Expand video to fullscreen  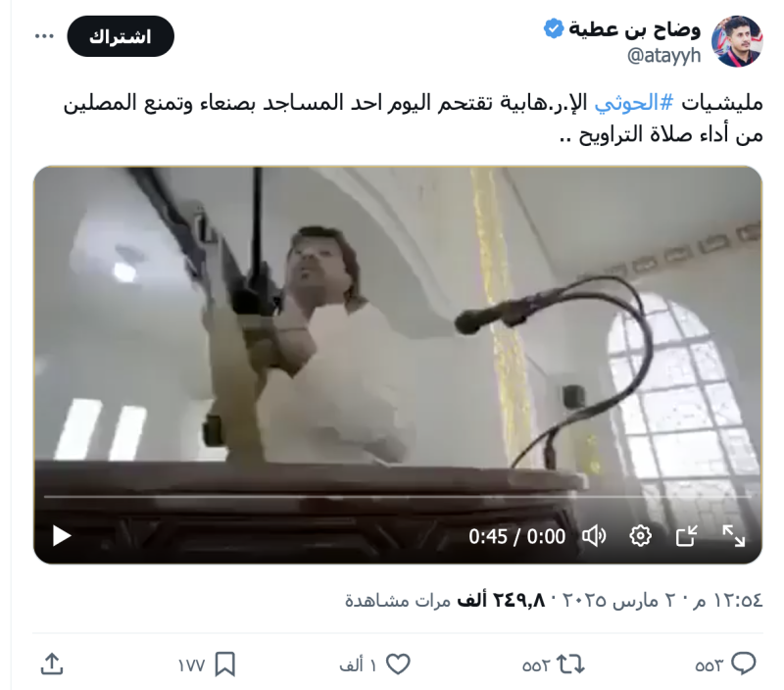(x=733, y=536)
